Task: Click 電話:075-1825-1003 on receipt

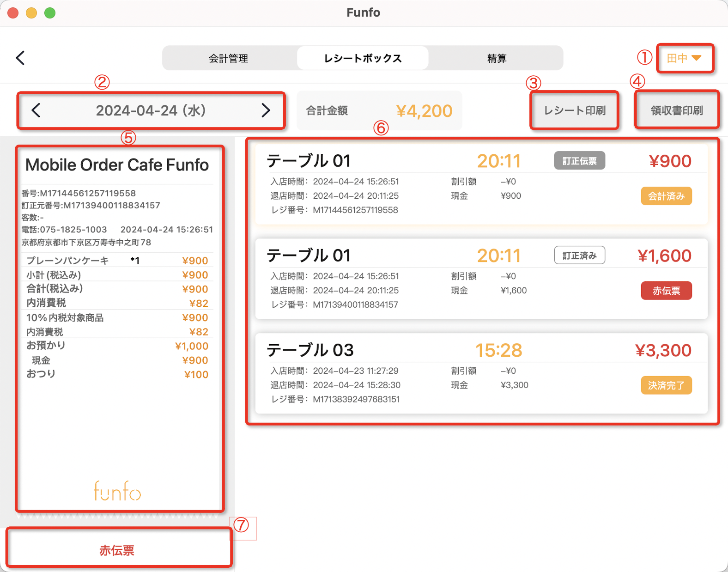Action: click(x=64, y=230)
